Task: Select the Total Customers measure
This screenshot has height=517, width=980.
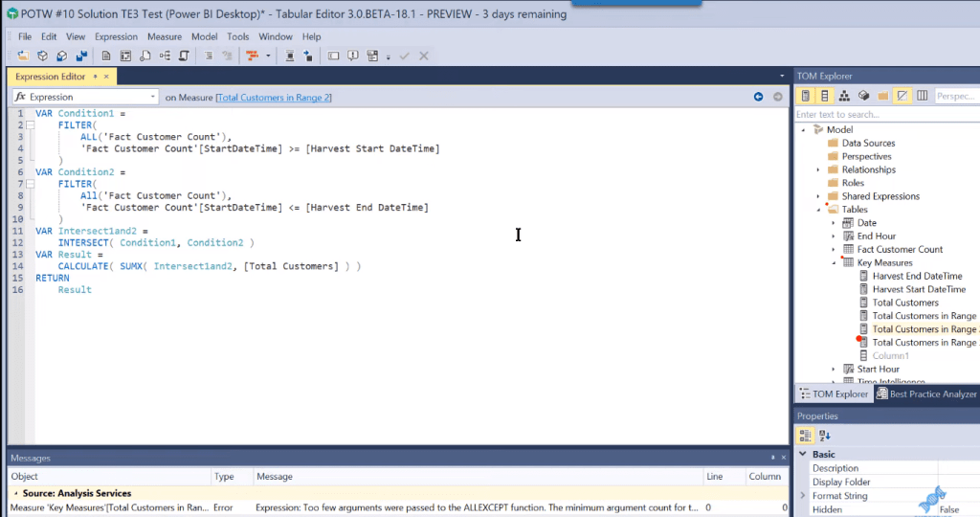Action: click(905, 303)
